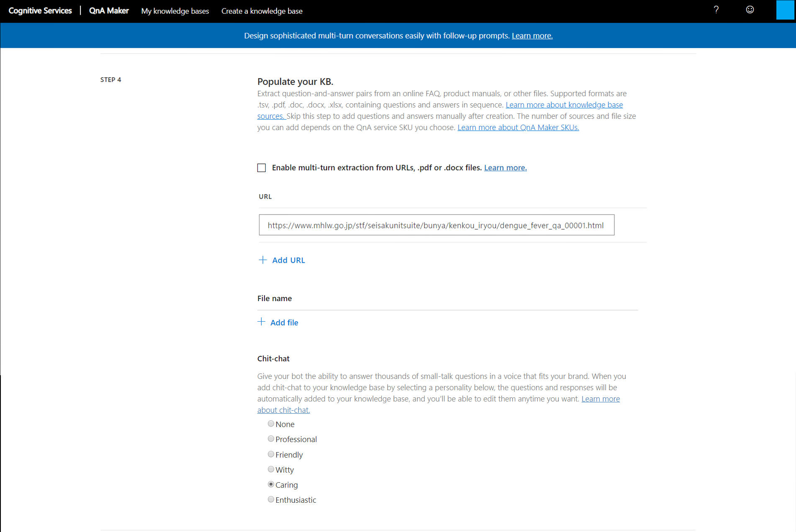Open Cognitive Services home link
The image size is (796, 532).
tap(40, 11)
